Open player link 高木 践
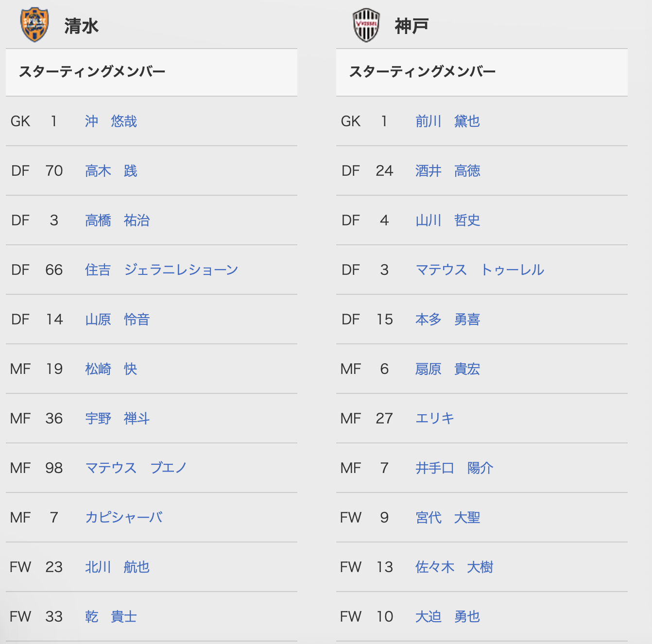The width and height of the screenshot is (652, 644). [111, 171]
